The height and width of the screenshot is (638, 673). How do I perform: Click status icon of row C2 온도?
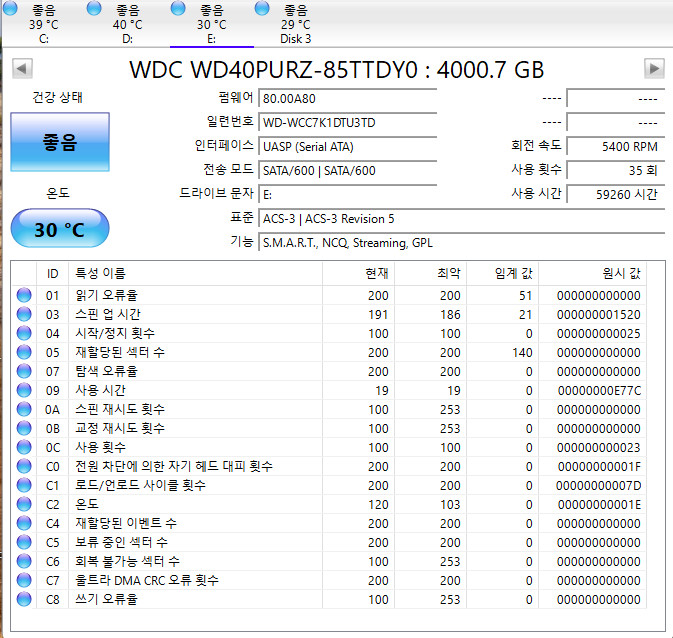coord(24,504)
